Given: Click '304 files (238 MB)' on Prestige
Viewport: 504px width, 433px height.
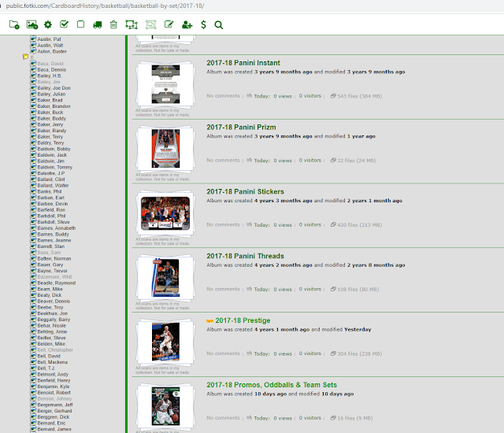Looking at the screenshot, I should [x=359, y=353].
